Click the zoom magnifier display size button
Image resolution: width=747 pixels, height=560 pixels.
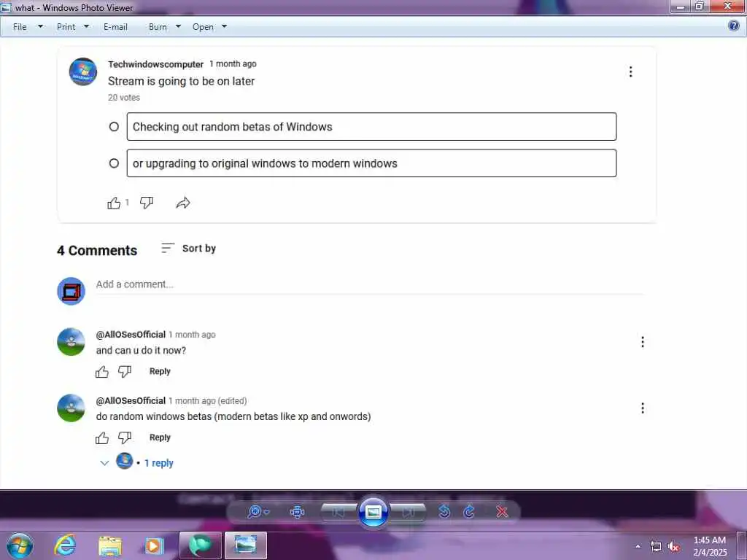pos(258,512)
